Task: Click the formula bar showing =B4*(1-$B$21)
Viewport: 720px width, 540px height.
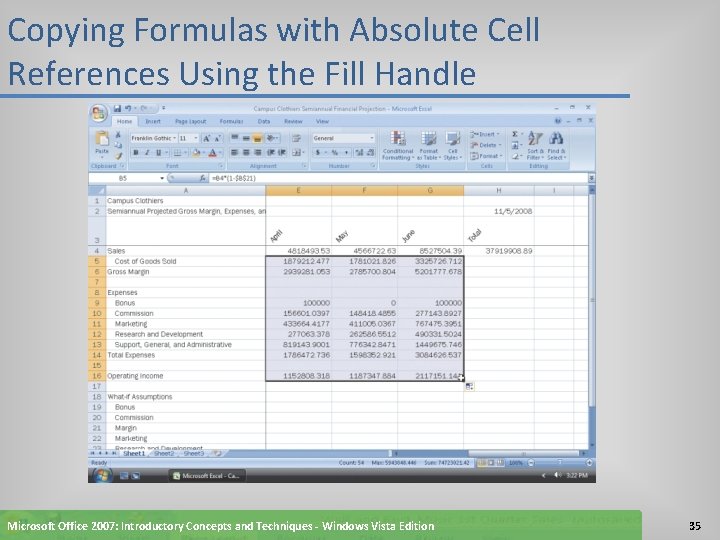Action: tap(399, 178)
